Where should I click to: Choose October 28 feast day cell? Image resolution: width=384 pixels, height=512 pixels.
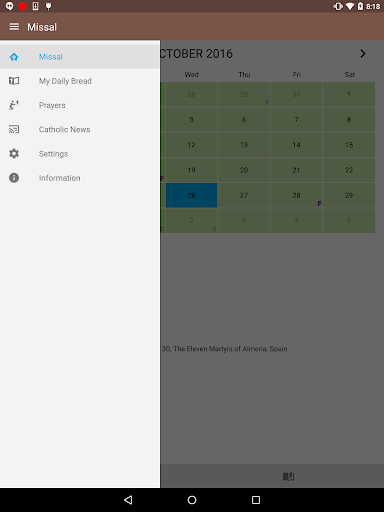pyautogui.click(x=296, y=195)
